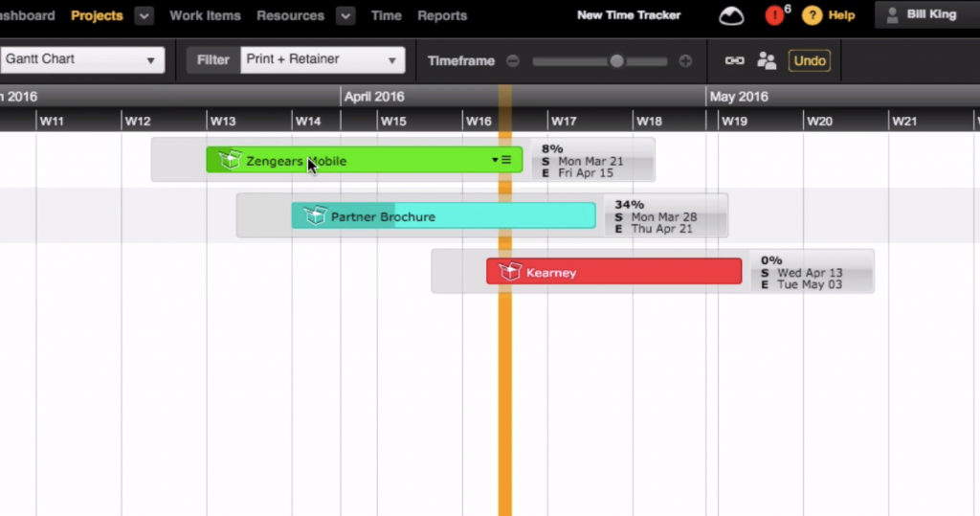This screenshot has height=516, width=980.
Task: Click the Mon Mar 21 start date
Action: (590, 162)
